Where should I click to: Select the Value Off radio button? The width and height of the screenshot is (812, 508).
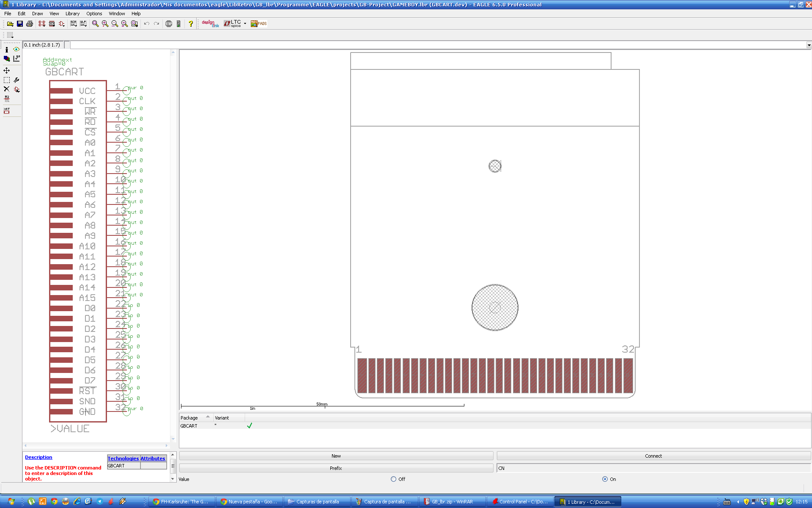tap(393, 479)
